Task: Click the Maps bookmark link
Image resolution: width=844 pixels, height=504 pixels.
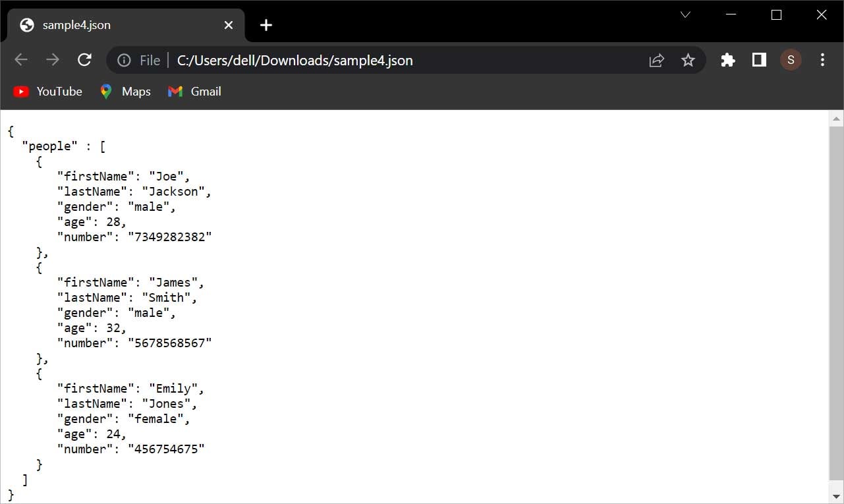Action: (x=136, y=92)
